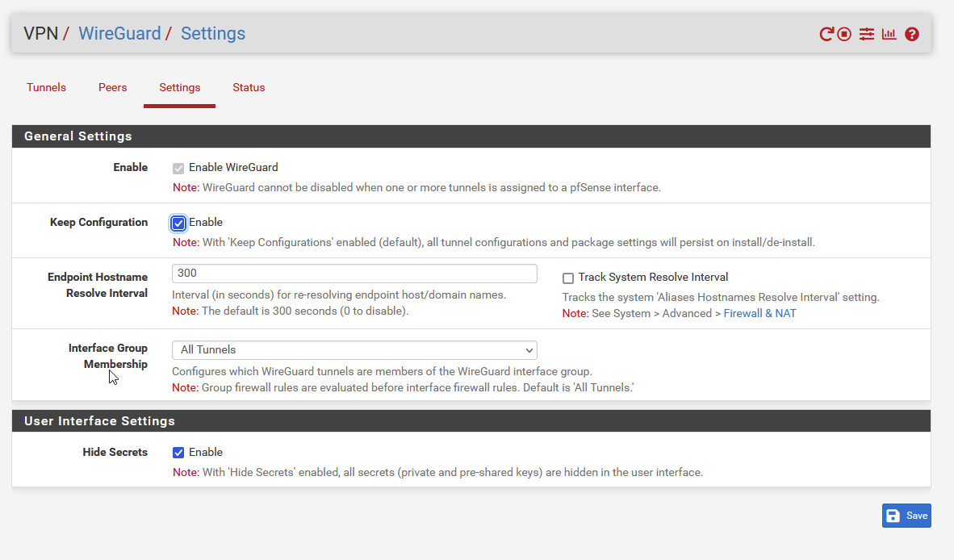Click the Endpoint Hostname Resolve Interval field

354,274
